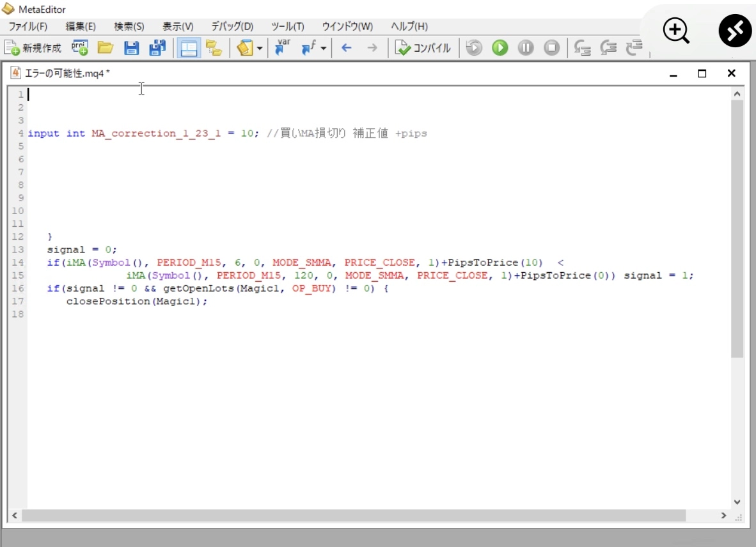Pause debugging with the pause icon

tap(526, 48)
